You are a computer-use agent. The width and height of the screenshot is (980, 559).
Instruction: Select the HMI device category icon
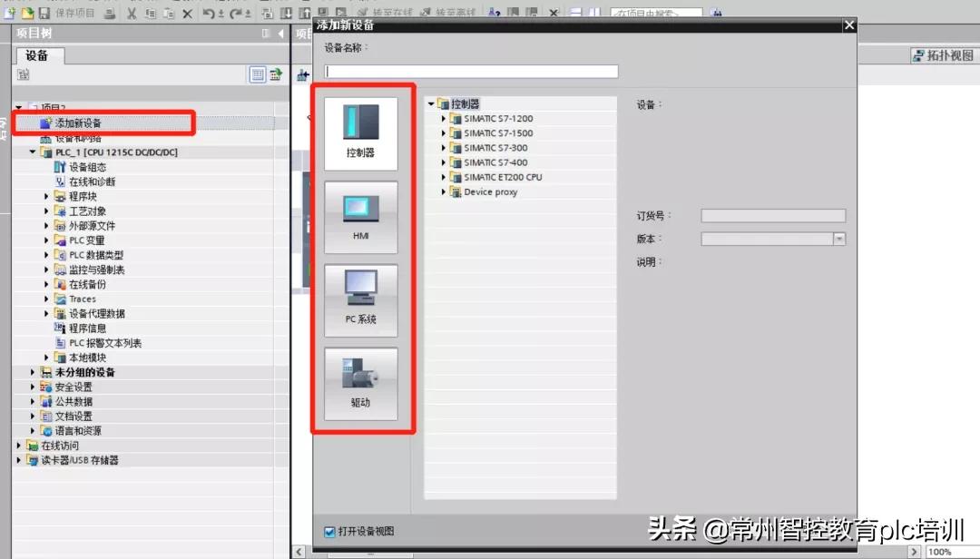click(x=360, y=217)
